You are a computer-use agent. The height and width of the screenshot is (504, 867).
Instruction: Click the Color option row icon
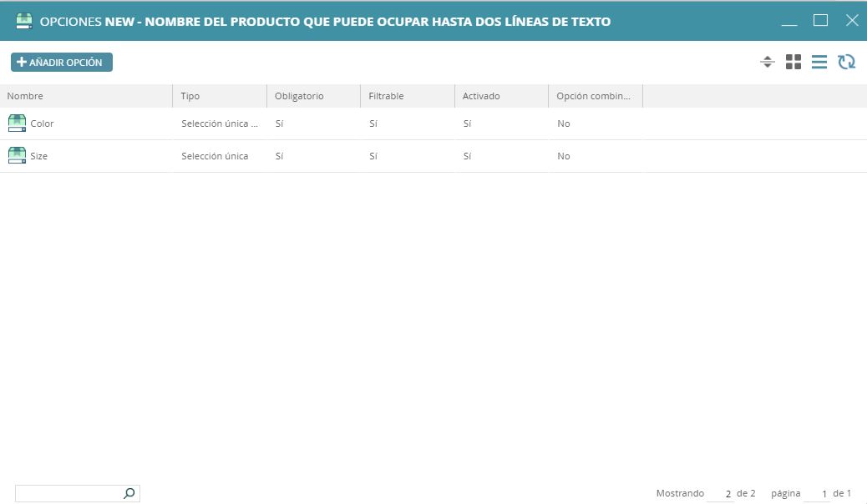(x=17, y=123)
